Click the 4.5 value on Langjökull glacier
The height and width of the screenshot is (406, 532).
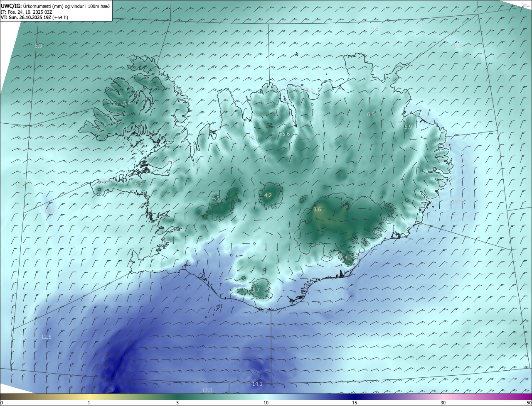click(x=216, y=198)
